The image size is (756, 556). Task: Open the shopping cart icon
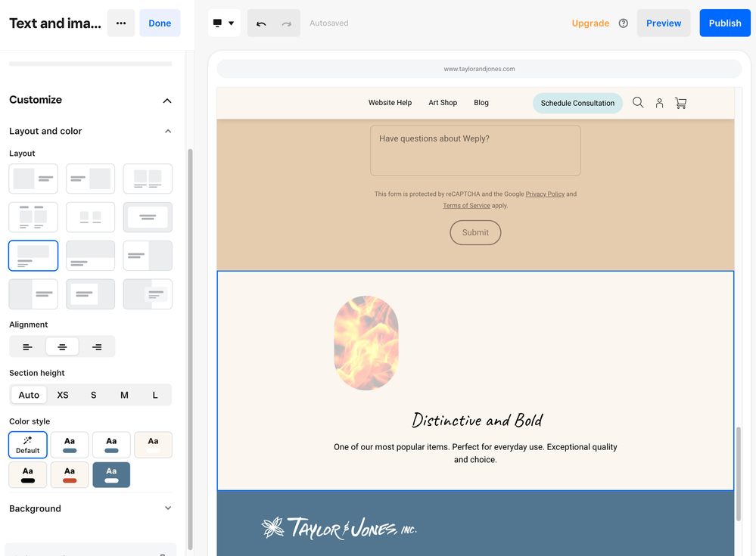click(x=680, y=103)
